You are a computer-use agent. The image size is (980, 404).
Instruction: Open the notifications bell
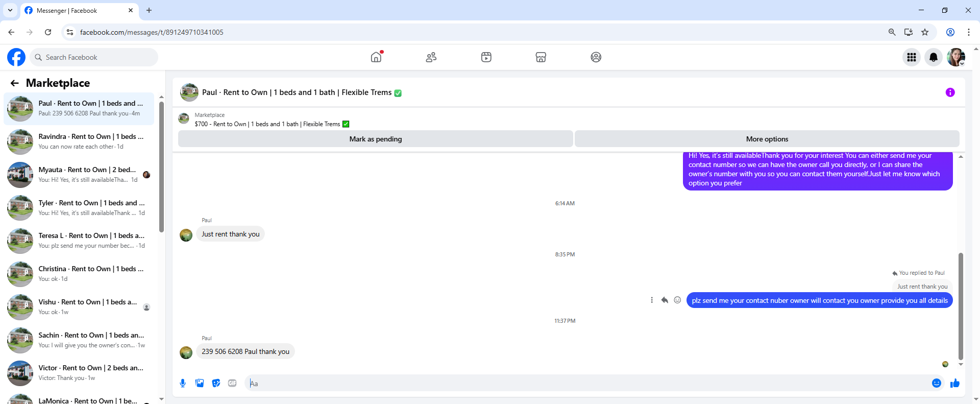pos(934,57)
